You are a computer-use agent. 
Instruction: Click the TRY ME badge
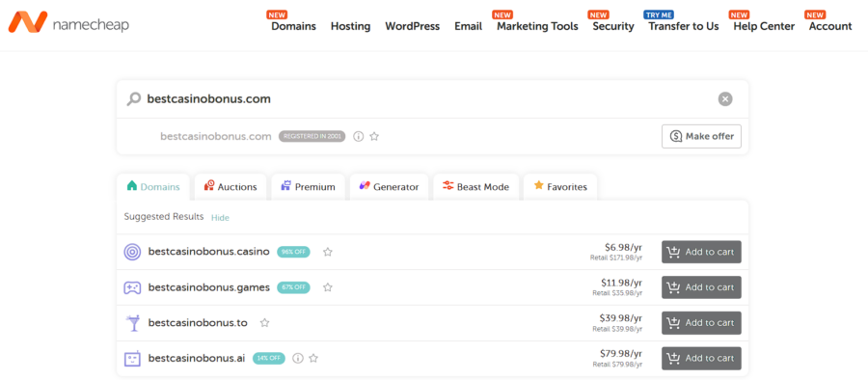[659, 15]
